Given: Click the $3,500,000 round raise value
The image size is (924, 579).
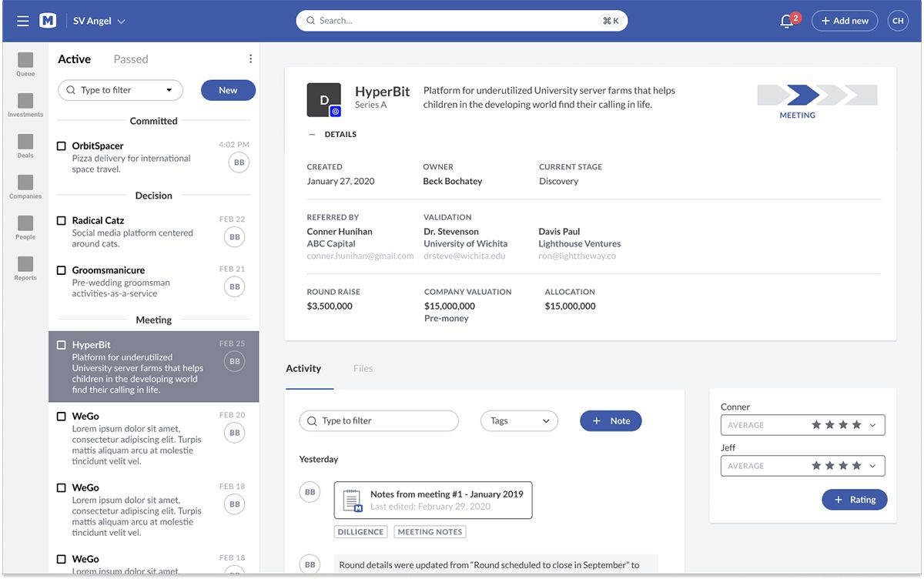Looking at the screenshot, I should (330, 306).
